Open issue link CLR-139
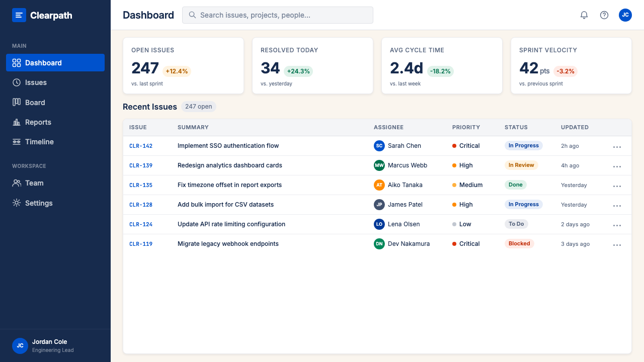 [141, 165]
